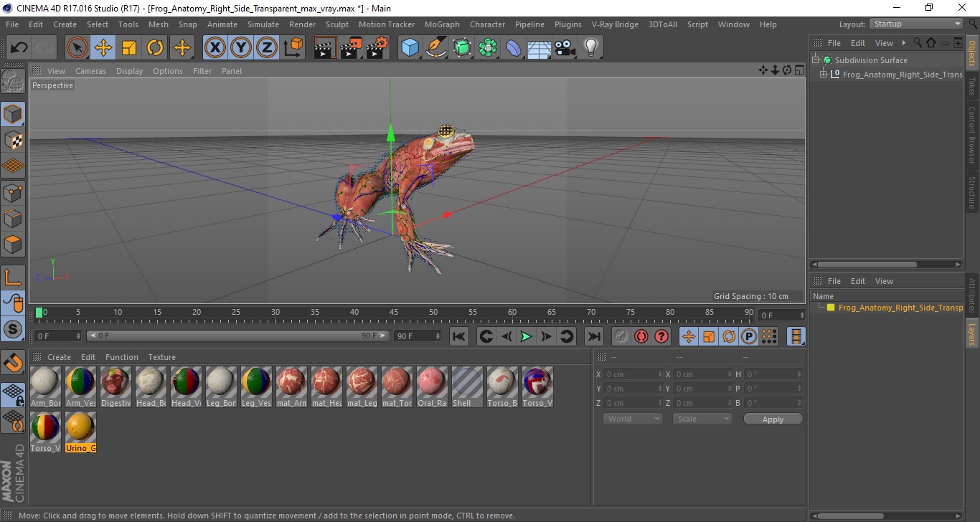Toggle Record Active Objects button
This screenshot has width=980, height=522.
621,336
